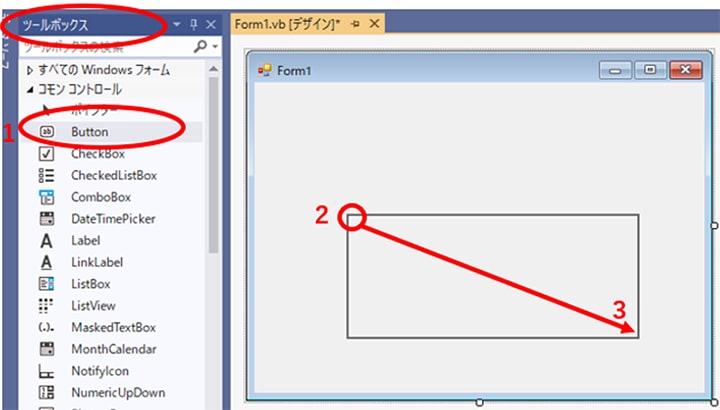Click the Form1 title bar icon

tap(264, 71)
